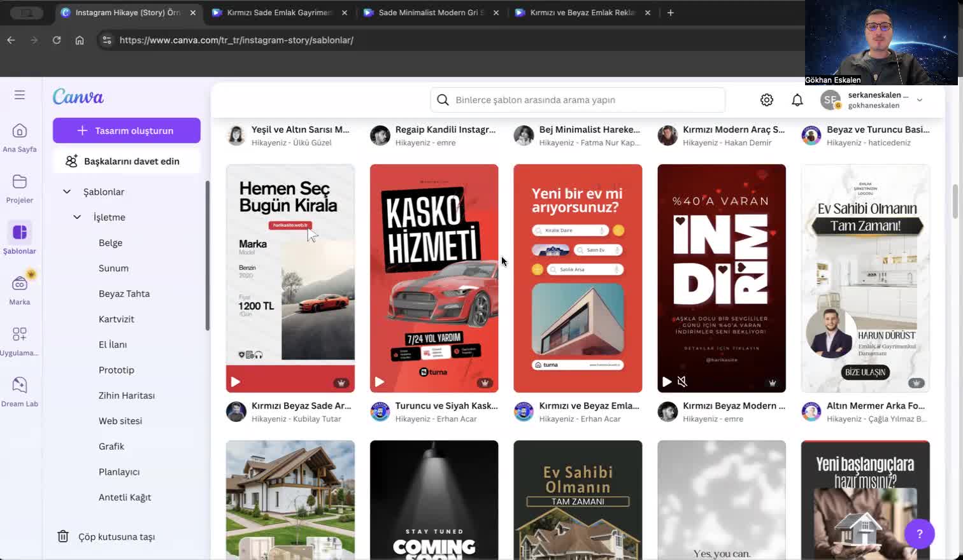This screenshot has width=963, height=560.
Task: Open Uygulamalar apps icon
Action: [20, 334]
